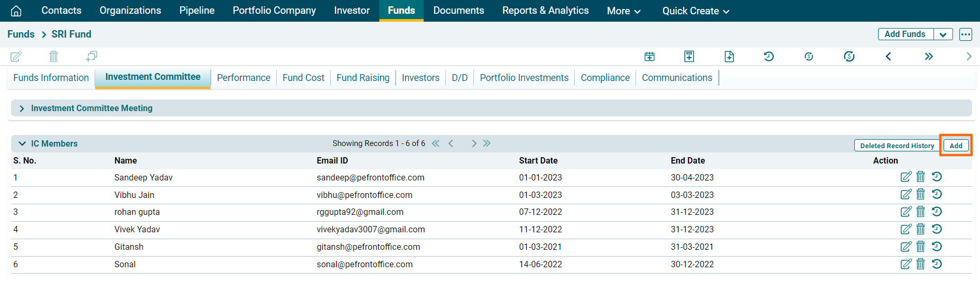Open the Add Funds dropdown arrow
This screenshot has height=281, width=980.
(943, 34)
